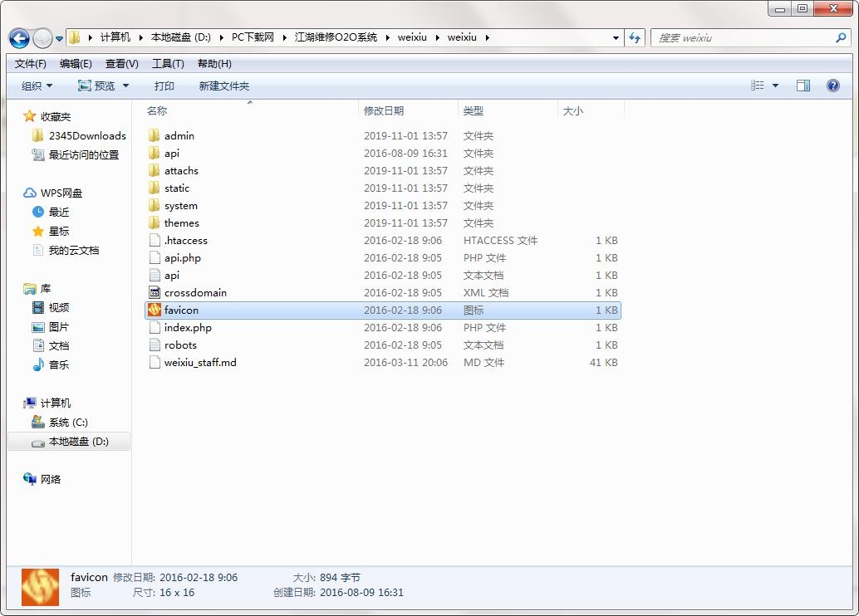Open the 工具(T) menu
This screenshot has width=859, height=616.
click(168, 64)
